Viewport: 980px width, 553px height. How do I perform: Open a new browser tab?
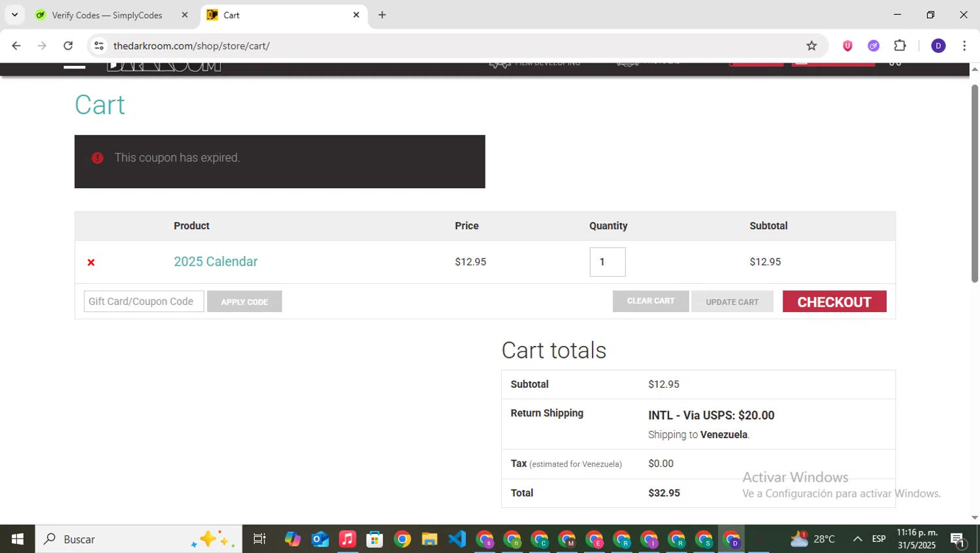point(382,15)
